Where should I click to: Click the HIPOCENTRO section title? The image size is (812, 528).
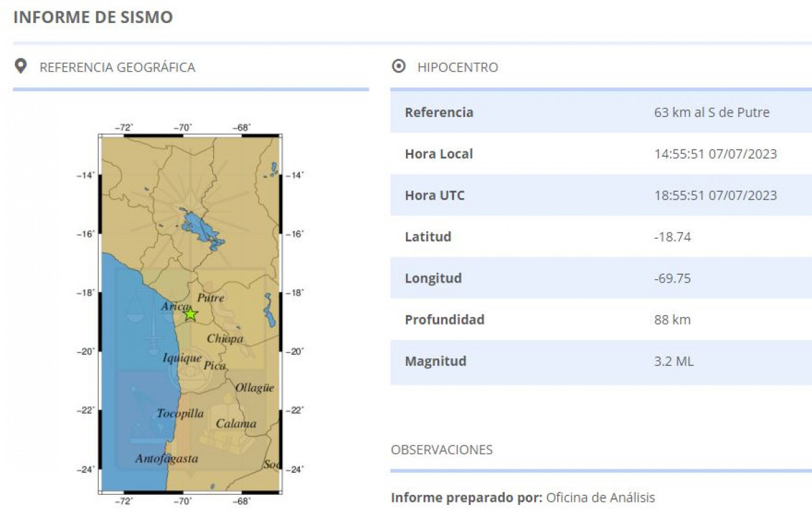[457, 67]
